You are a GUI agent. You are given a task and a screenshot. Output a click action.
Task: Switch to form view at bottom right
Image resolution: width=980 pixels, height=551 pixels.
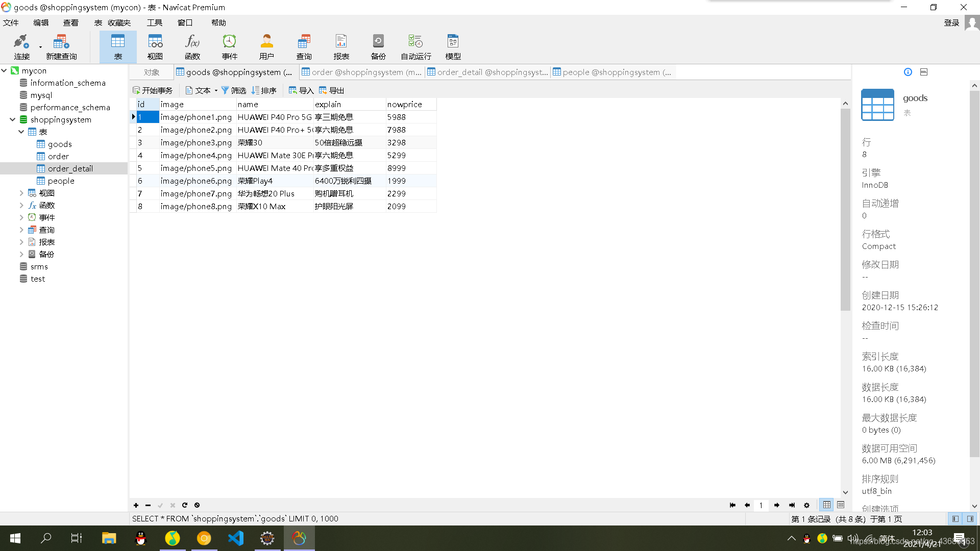[841, 505]
